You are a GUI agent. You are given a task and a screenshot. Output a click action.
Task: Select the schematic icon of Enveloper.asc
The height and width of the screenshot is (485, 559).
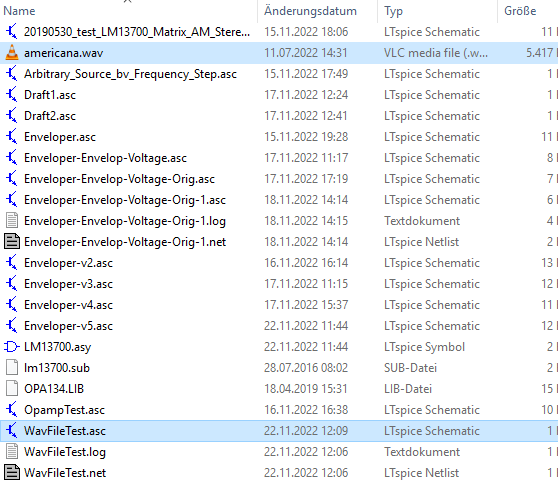(x=11, y=137)
